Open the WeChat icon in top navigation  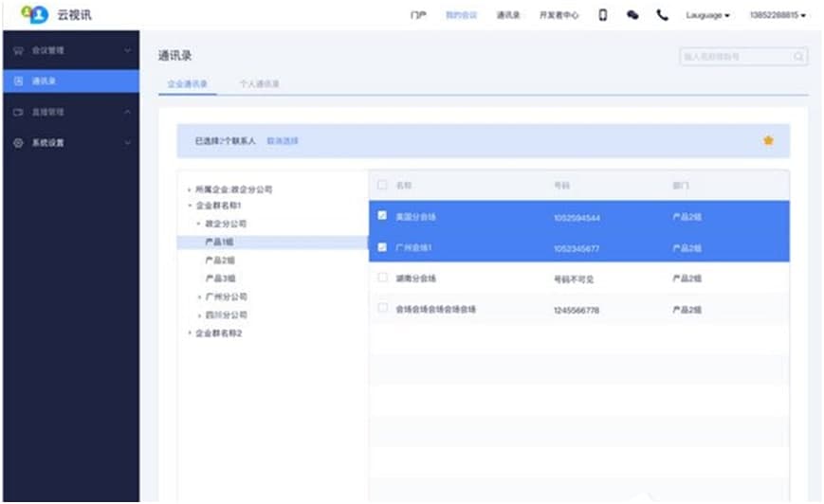[x=632, y=15]
